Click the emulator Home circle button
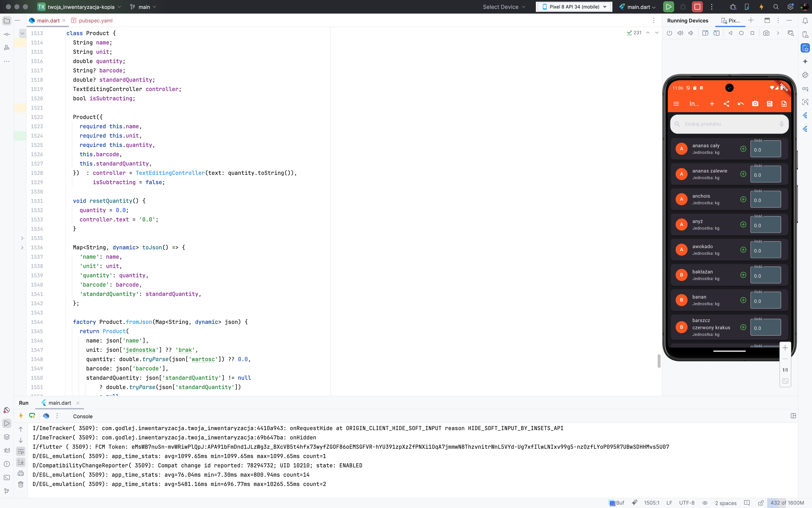The width and height of the screenshot is (812, 508). point(741,33)
